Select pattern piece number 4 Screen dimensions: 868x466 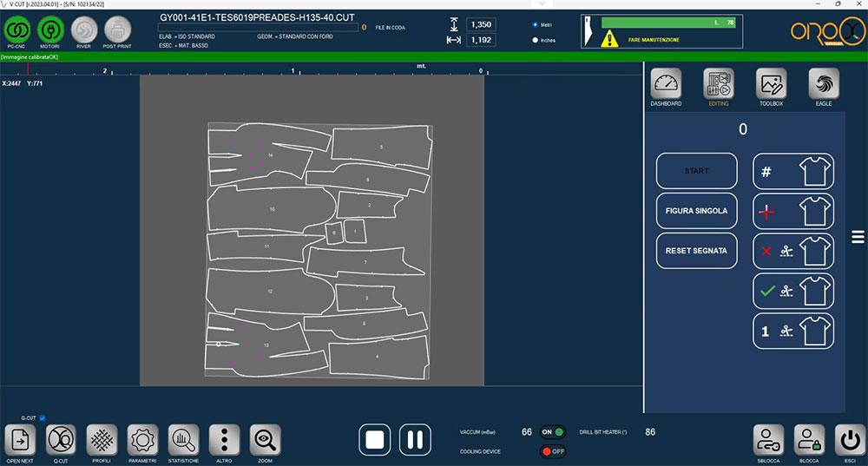[x=378, y=357]
